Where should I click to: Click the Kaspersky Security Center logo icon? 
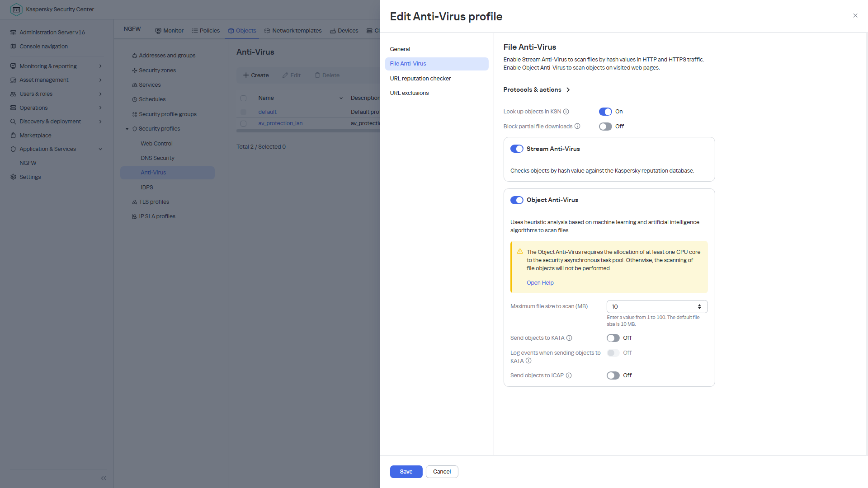tap(16, 9)
